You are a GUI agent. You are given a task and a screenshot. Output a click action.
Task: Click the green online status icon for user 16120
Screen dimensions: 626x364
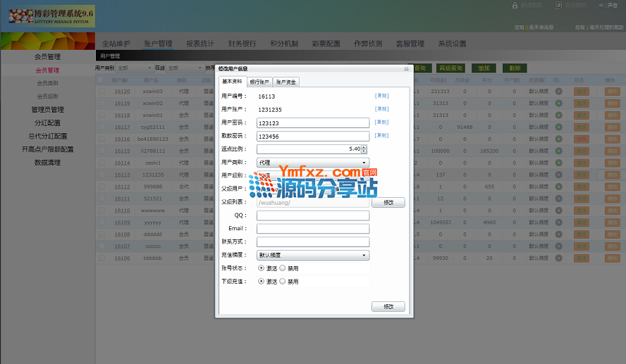tap(558, 92)
